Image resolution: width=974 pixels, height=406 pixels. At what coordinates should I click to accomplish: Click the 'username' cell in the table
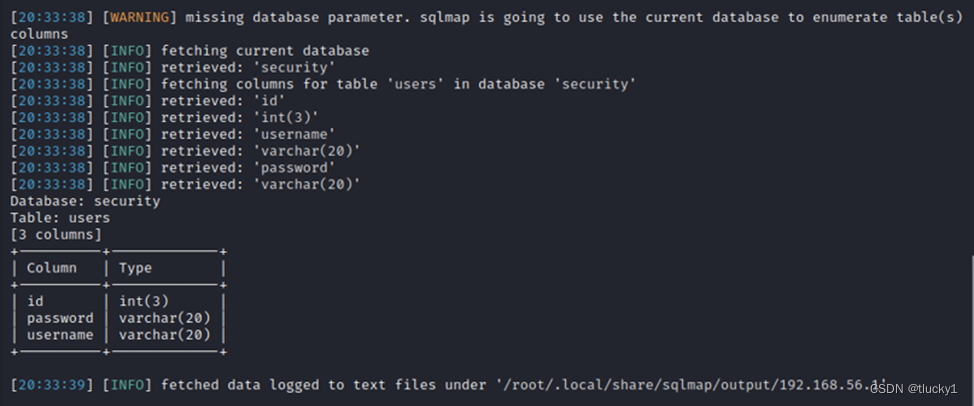tap(60, 335)
